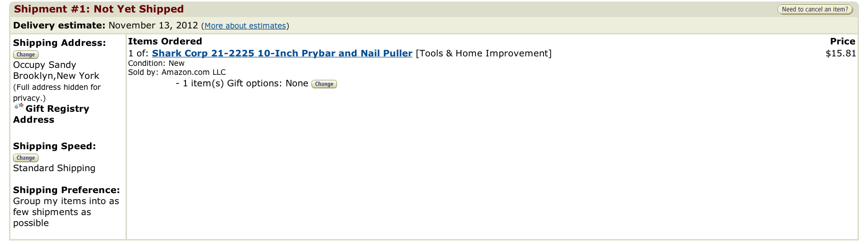This screenshot has width=868, height=244.
Task: Click the "Items Ordered" heading
Action: 165,41
